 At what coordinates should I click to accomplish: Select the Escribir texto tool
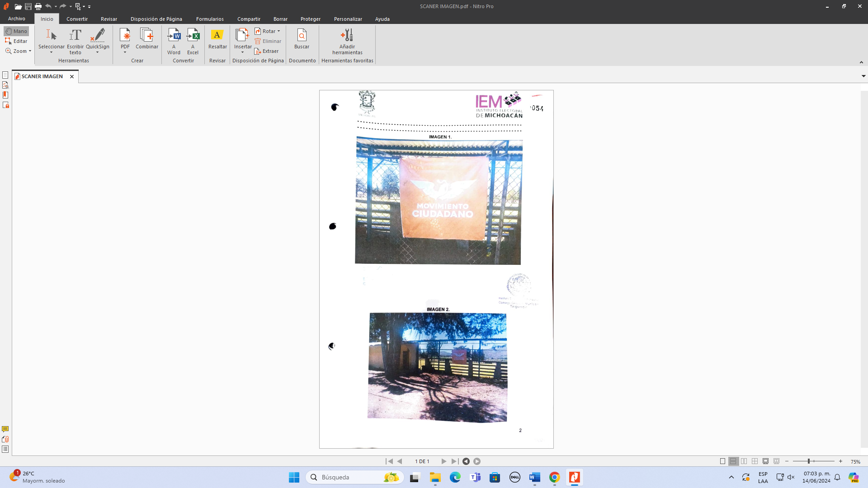point(75,41)
